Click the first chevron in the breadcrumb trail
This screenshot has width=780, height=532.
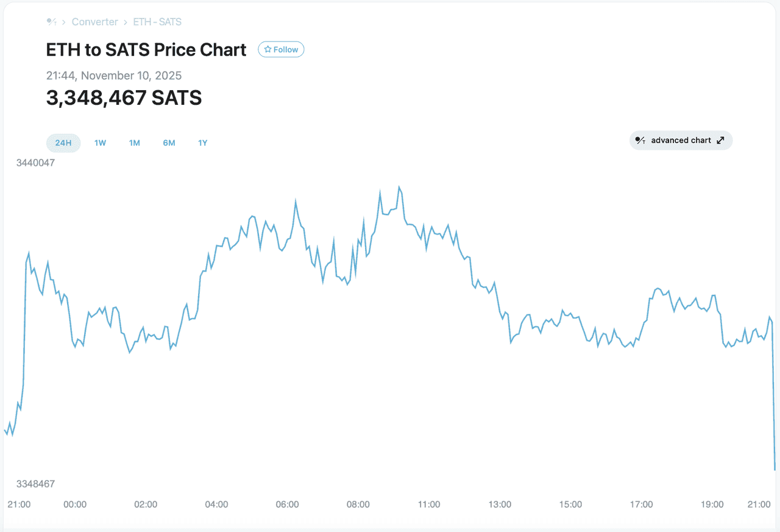click(63, 22)
